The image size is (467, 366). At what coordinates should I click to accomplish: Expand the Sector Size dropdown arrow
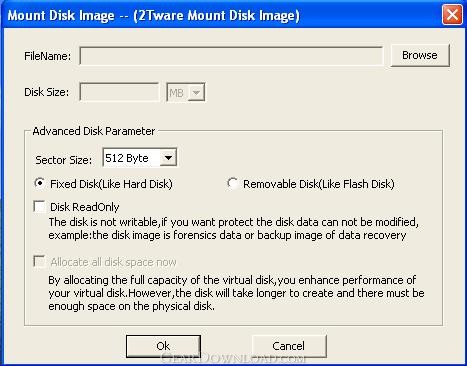(168, 158)
